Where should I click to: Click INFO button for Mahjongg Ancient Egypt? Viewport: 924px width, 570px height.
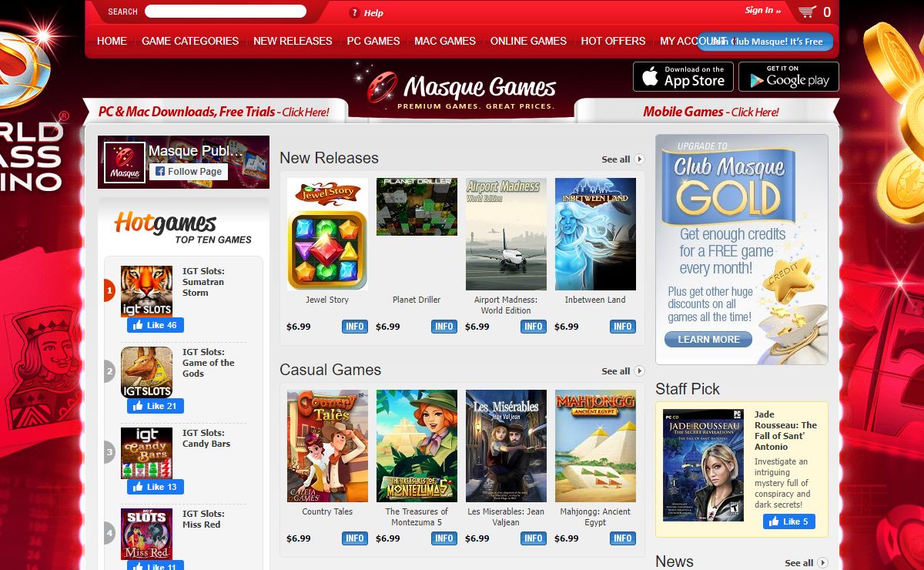623,538
